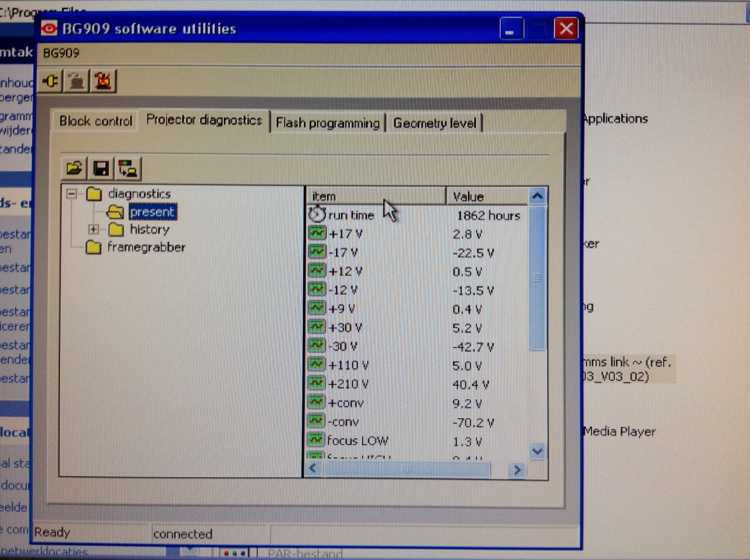Select the focus LOW row

[357, 441]
